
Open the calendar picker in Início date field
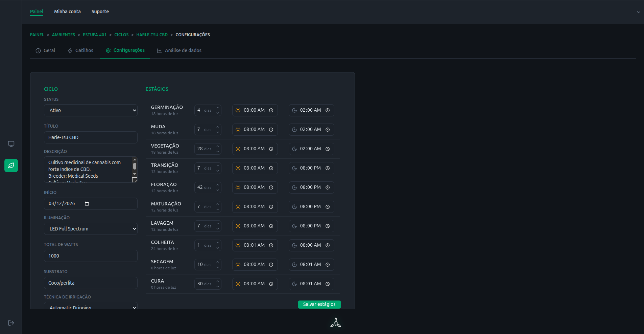[x=87, y=203]
